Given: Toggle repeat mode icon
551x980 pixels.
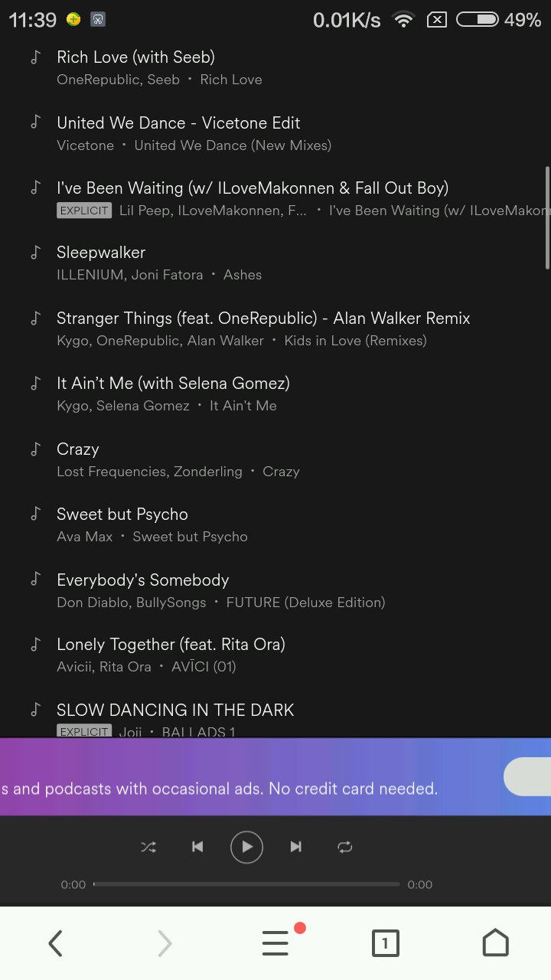Looking at the screenshot, I should pyautogui.click(x=344, y=847).
